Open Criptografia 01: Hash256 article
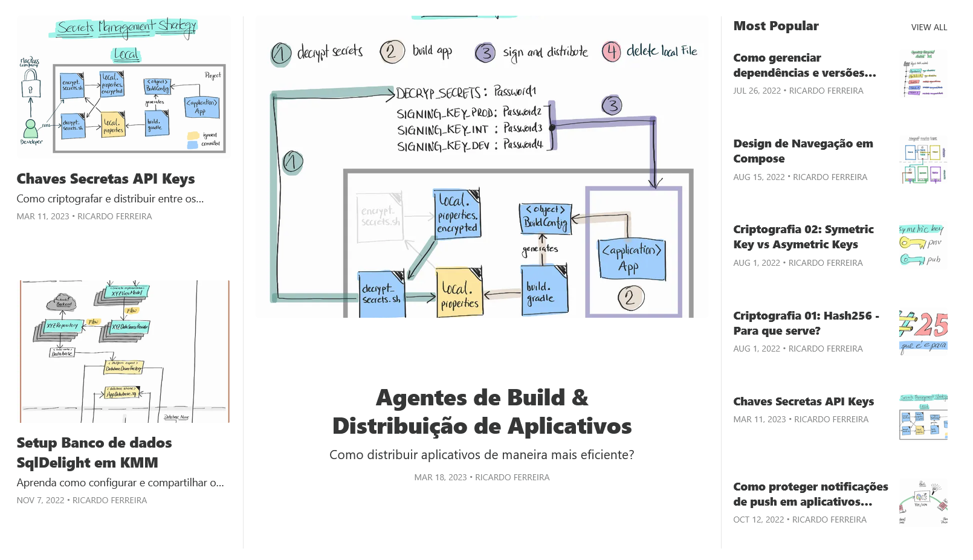This screenshot has width=973, height=560. point(806,323)
